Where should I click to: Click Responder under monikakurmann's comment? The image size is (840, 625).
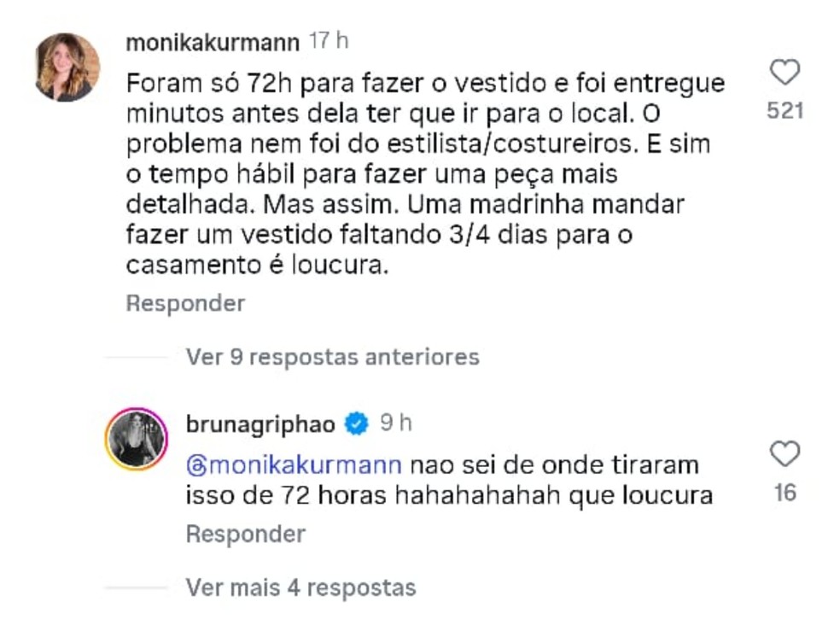[x=185, y=303]
